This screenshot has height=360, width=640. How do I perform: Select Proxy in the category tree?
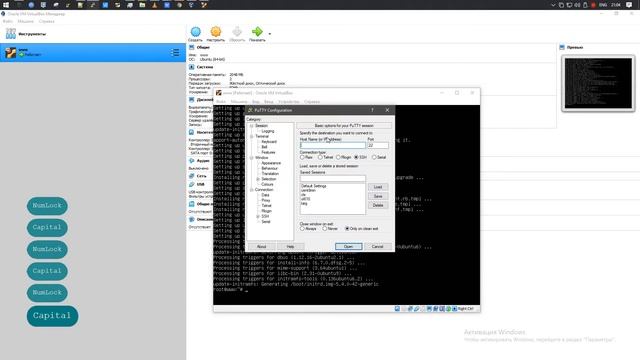(x=266, y=200)
